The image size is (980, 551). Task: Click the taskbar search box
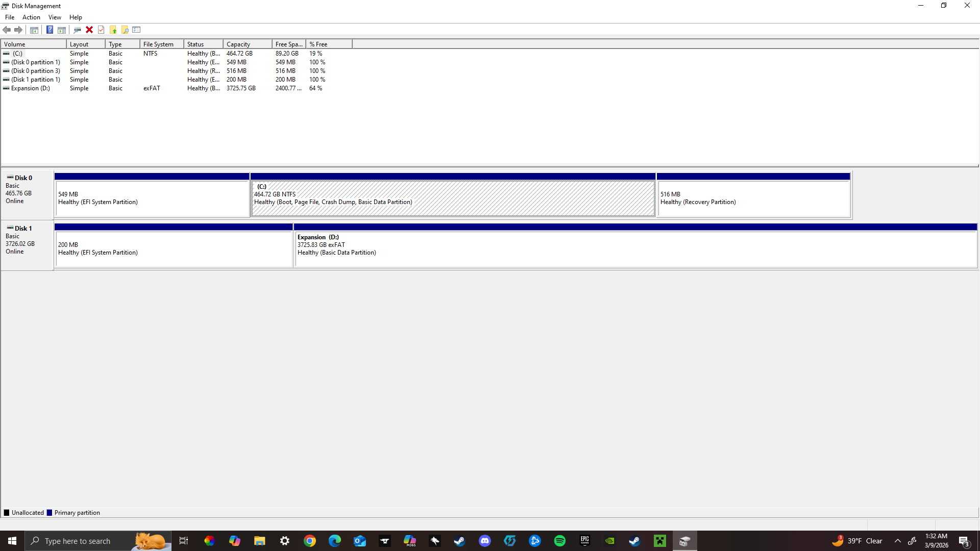[98, 541]
